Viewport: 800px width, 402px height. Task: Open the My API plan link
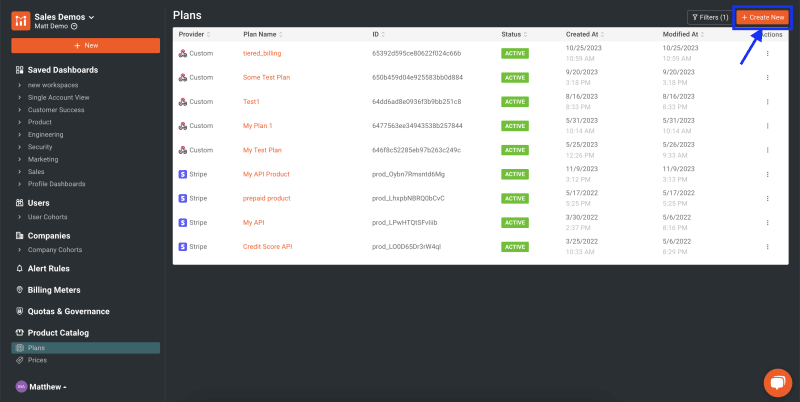coord(253,222)
